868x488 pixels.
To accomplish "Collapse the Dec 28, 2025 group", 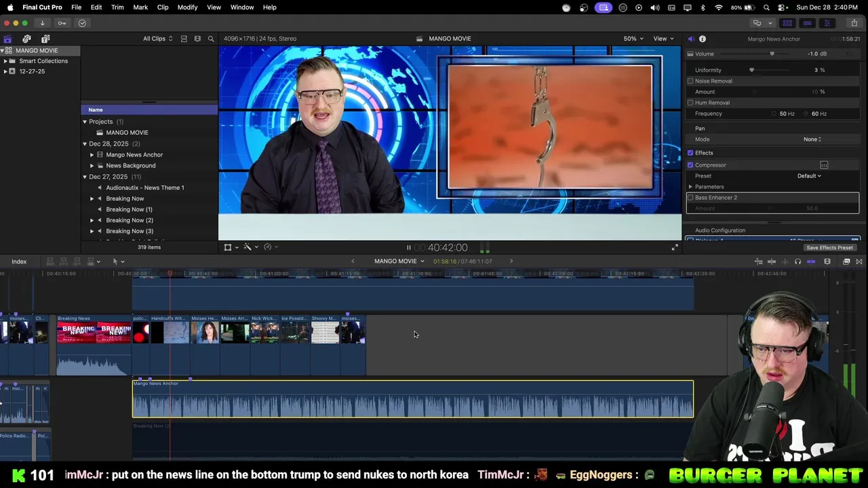I will coord(85,144).
